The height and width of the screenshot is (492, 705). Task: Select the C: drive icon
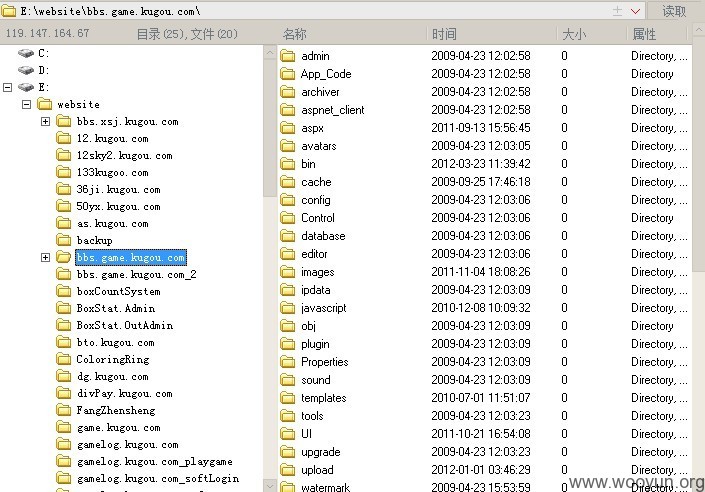point(26,54)
